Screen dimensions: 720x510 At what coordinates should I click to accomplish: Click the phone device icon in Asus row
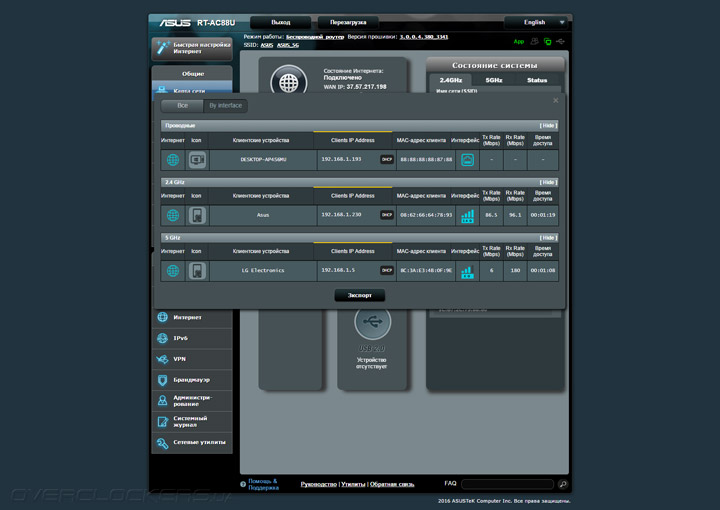(x=197, y=215)
